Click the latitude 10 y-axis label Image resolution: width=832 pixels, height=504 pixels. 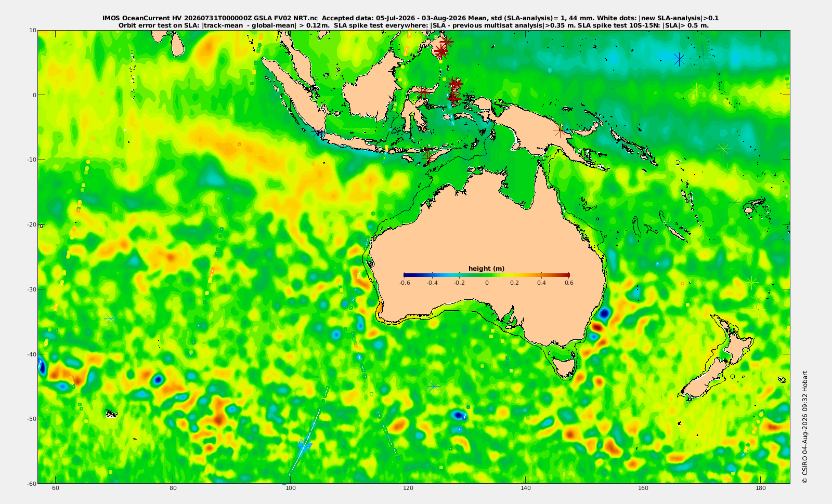[x=33, y=30]
